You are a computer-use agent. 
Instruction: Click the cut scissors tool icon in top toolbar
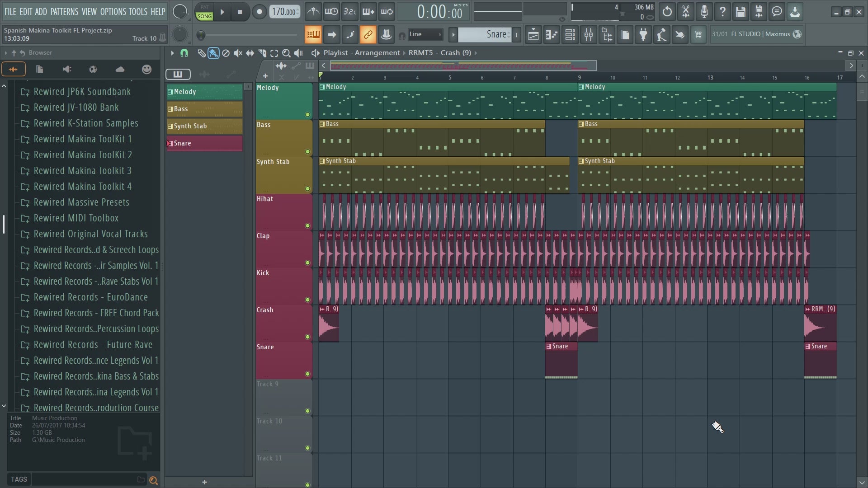tap(686, 12)
